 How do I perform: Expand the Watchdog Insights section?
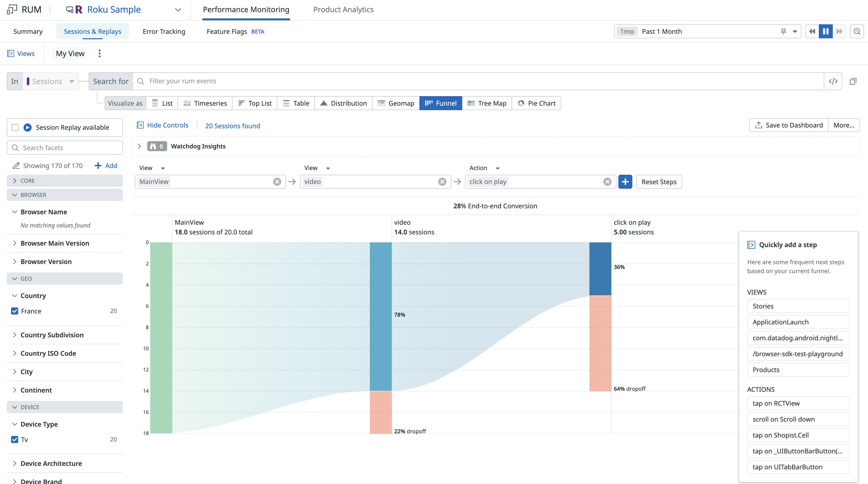click(x=139, y=146)
